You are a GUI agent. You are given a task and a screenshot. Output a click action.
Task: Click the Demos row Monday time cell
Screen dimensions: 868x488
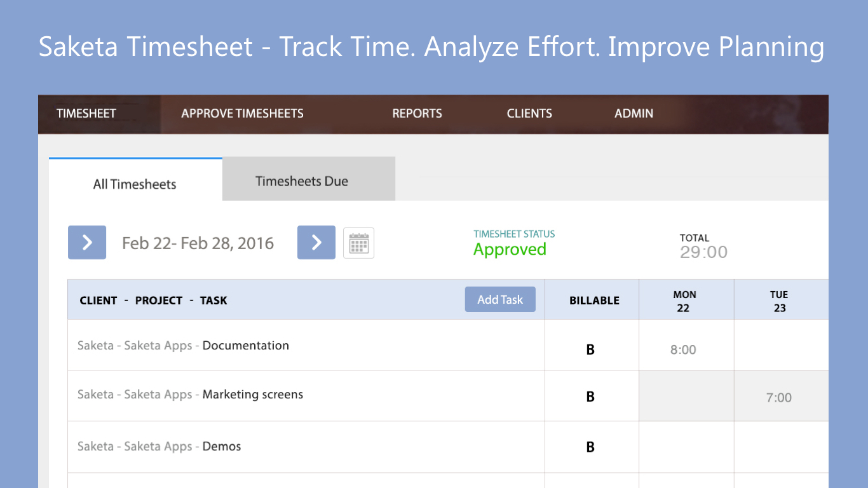(x=686, y=447)
